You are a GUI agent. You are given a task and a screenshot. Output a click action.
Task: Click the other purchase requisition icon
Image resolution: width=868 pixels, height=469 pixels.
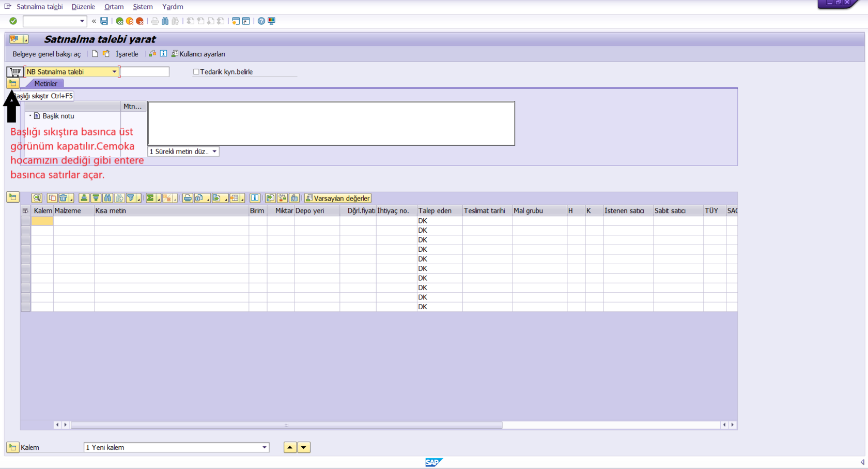106,54
